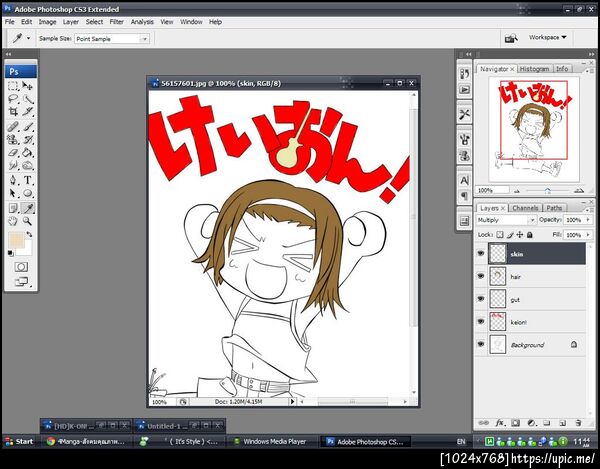Open the Character panel icon
The image size is (600, 469).
pyautogui.click(x=464, y=180)
